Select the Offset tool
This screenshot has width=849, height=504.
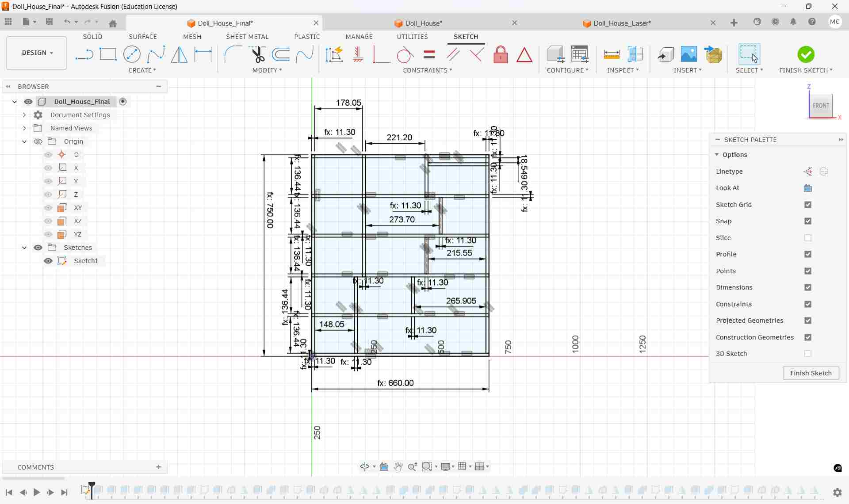tap(281, 54)
